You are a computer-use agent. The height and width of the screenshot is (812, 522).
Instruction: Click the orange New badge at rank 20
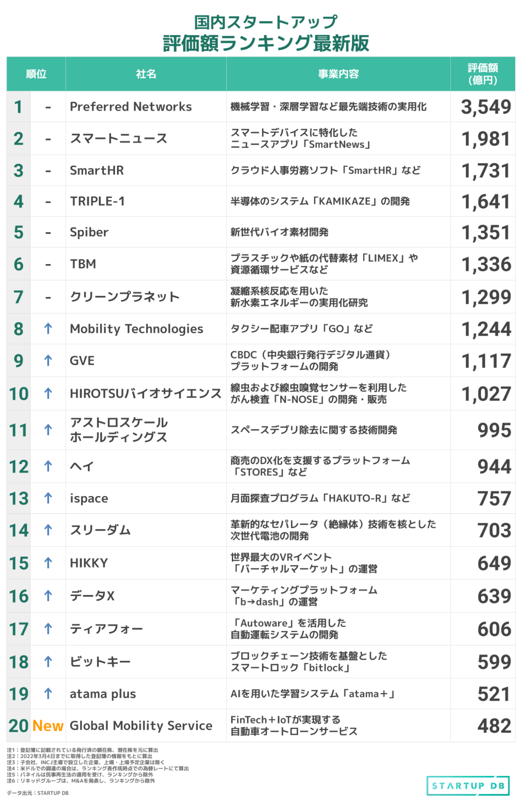point(48,725)
